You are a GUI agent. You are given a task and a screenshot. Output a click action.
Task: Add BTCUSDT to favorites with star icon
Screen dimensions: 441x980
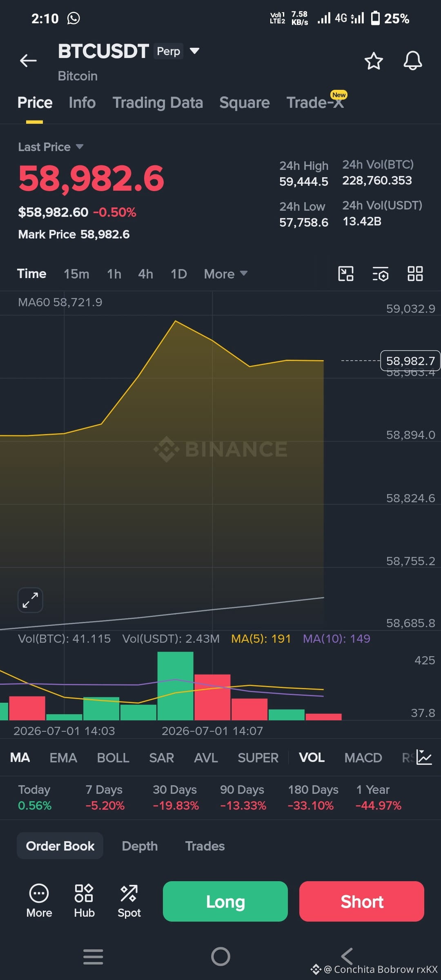[x=374, y=61]
